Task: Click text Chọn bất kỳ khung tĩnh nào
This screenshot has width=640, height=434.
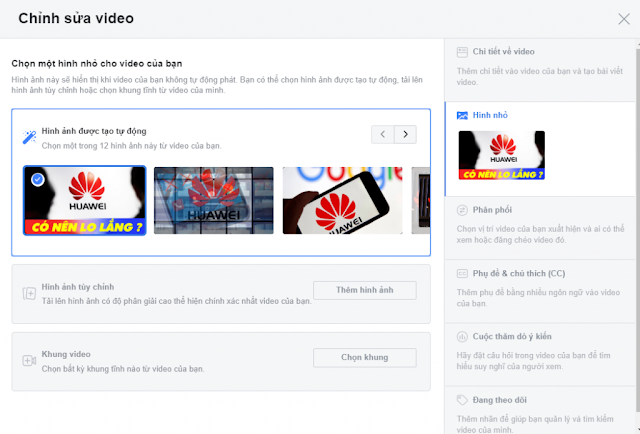Action: tap(123, 369)
